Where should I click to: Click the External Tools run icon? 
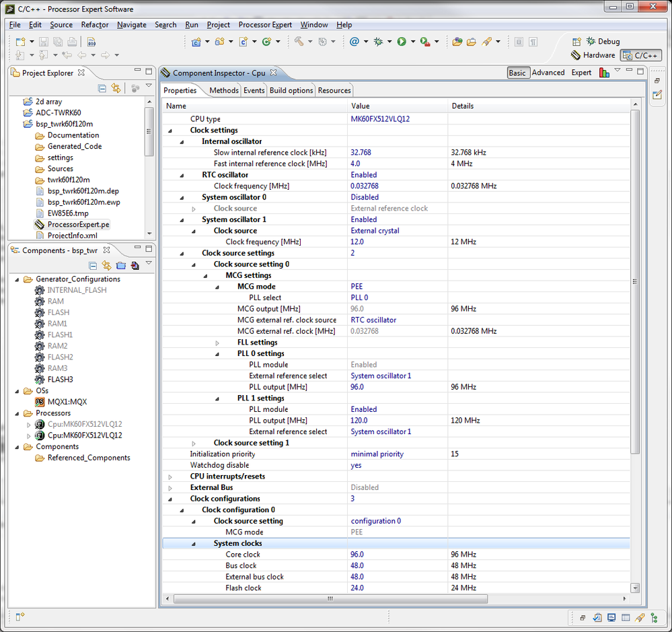tap(425, 42)
